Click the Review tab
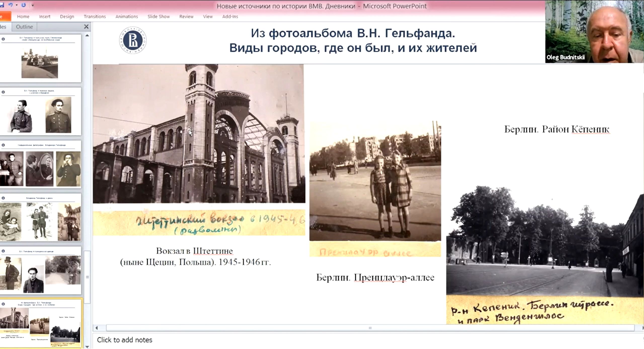 (x=186, y=17)
